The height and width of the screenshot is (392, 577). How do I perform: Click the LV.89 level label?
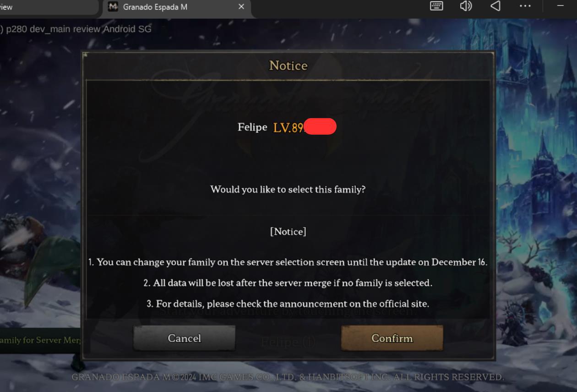[288, 128]
